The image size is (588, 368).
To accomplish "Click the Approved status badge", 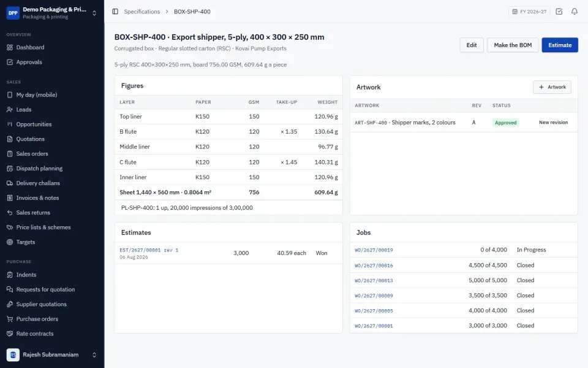I will [505, 123].
